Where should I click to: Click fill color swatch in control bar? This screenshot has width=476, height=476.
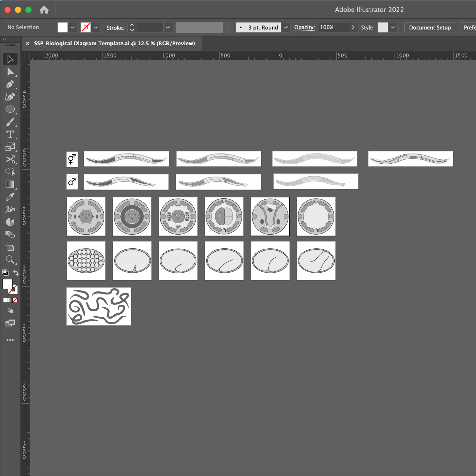[x=62, y=28]
